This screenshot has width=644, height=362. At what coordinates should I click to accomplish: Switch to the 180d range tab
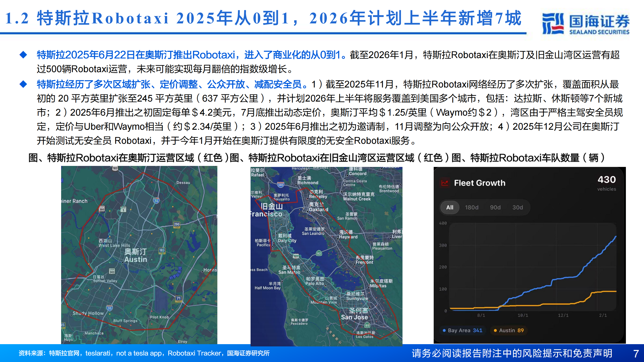click(x=472, y=207)
